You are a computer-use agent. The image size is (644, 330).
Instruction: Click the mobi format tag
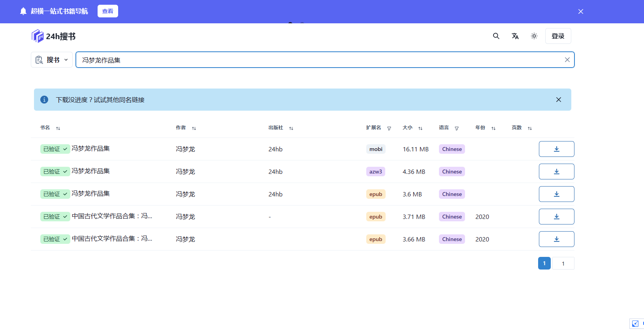(x=376, y=149)
